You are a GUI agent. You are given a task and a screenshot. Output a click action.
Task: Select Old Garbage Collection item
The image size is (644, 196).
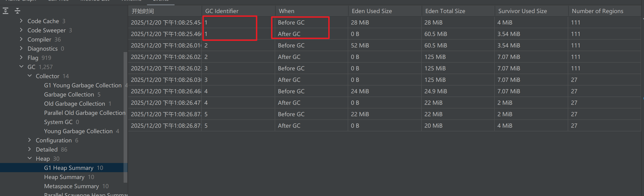74,104
